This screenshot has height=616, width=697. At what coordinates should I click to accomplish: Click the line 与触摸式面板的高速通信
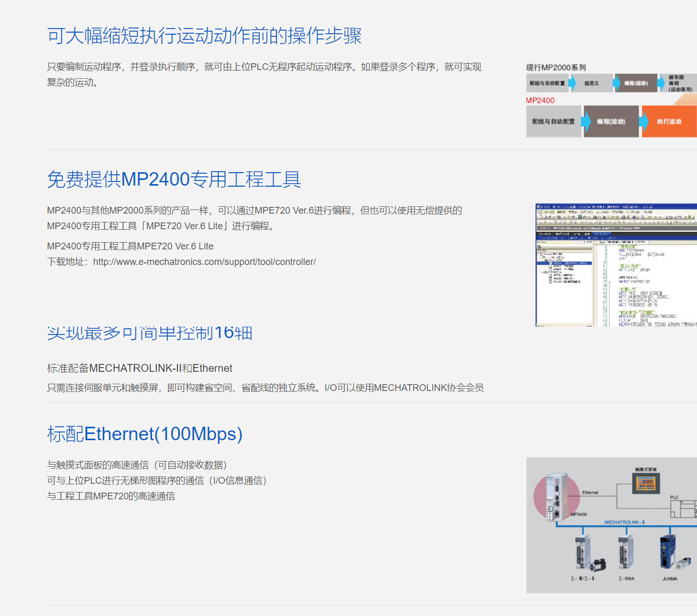click(137, 465)
